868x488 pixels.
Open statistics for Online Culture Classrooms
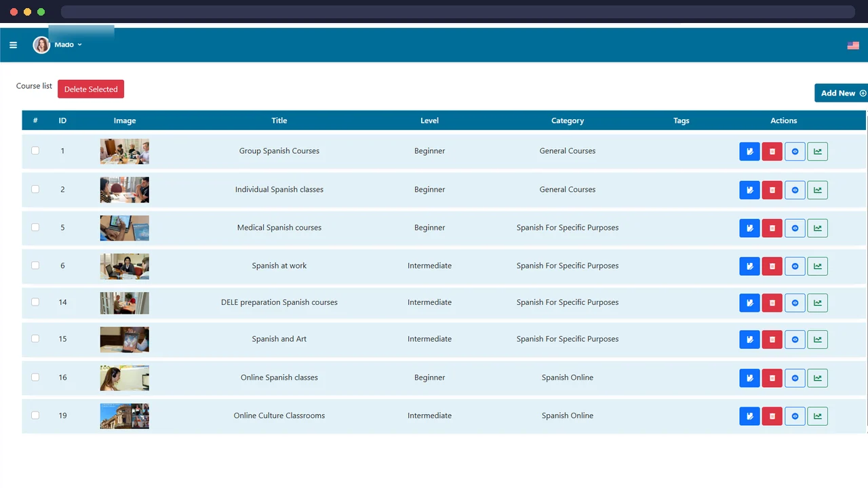(818, 416)
